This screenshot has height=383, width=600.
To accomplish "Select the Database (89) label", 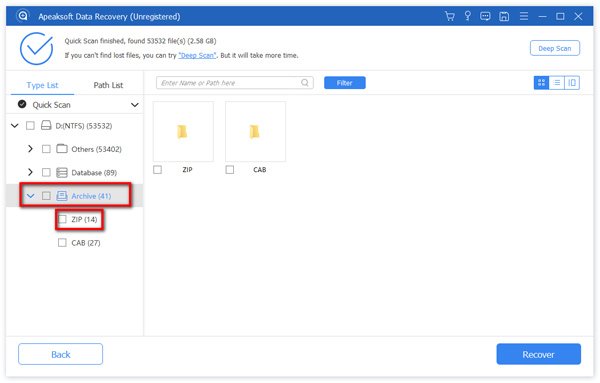I will click(94, 173).
